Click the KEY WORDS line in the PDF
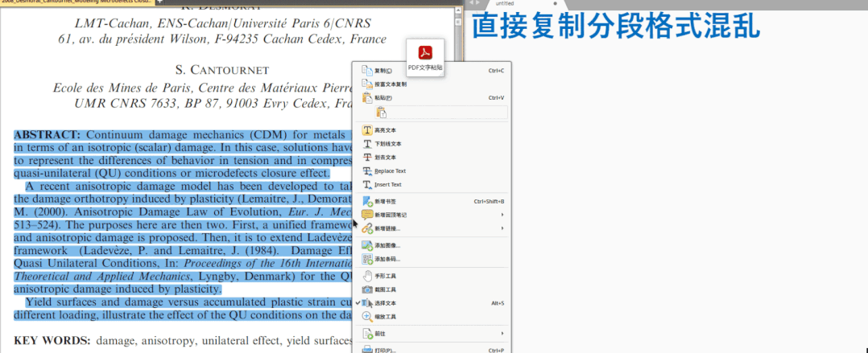The width and height of the screenshot is (868, 353). click(184, 342)
